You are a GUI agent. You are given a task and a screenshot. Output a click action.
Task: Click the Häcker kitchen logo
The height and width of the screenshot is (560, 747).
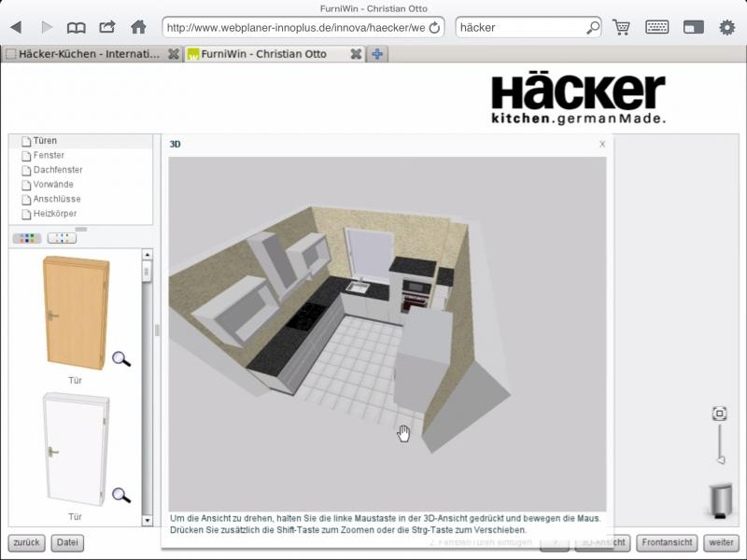[x=578, y=99]
